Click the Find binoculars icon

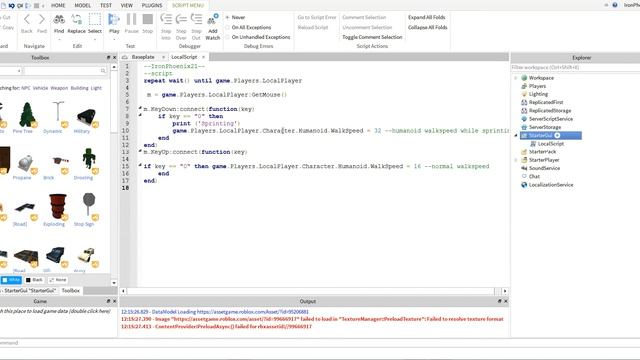coord(59,19)
